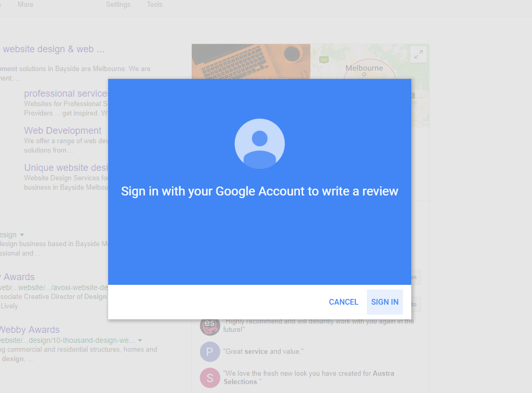This screenshot has height=393, width=532.
Task: Open the 'professional services' sitelink
Action: click(66, 94)
